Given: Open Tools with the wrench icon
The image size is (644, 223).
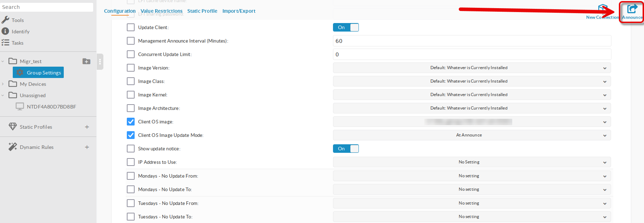Looking at the screenshot, I should pos(5,20).
